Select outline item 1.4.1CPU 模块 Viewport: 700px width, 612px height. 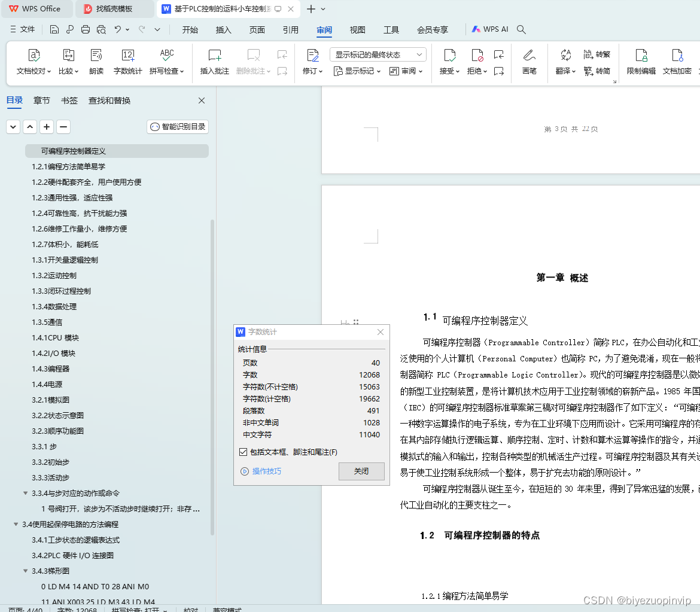56,338
